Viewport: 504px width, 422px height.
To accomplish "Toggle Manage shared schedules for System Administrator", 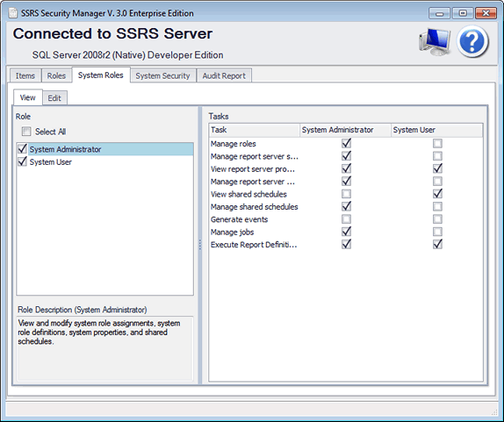I will pyautogui.click(x=346, y=206).
